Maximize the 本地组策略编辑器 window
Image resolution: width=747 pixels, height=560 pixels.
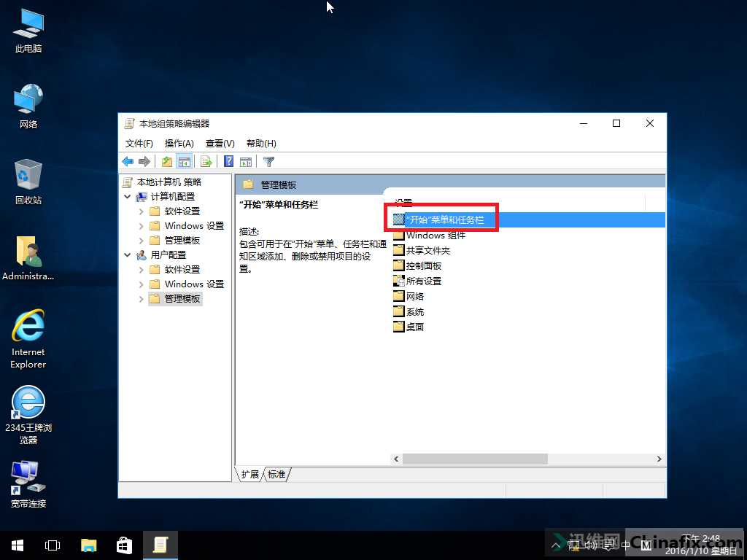pyautogui.click(x=616, y=123)
